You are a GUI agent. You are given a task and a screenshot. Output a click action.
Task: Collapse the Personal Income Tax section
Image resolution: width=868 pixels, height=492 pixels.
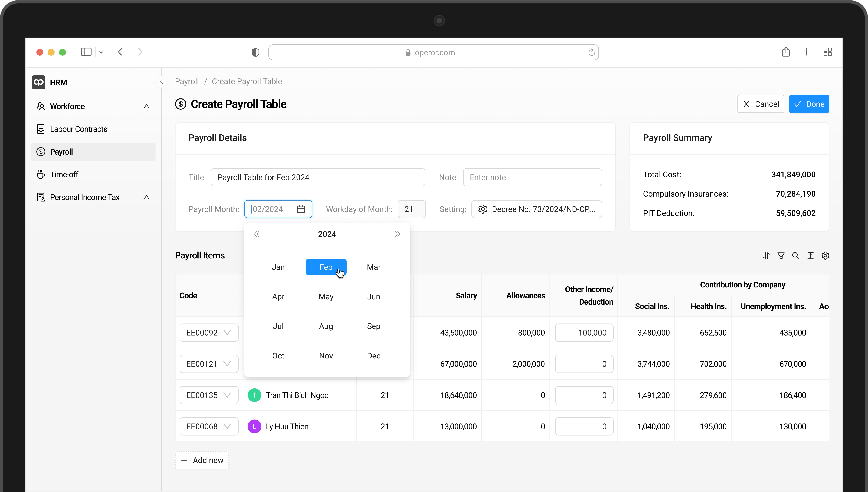[x=146, y=197]
